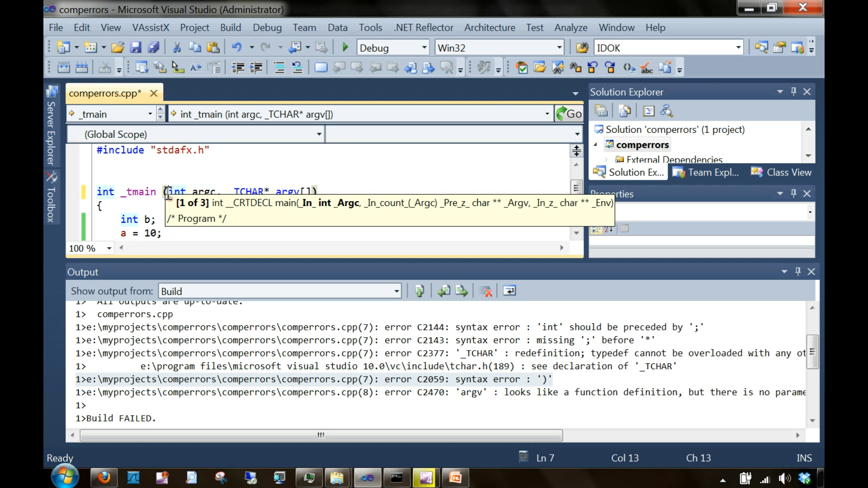Start debugging with the green Run arrow

344,47
